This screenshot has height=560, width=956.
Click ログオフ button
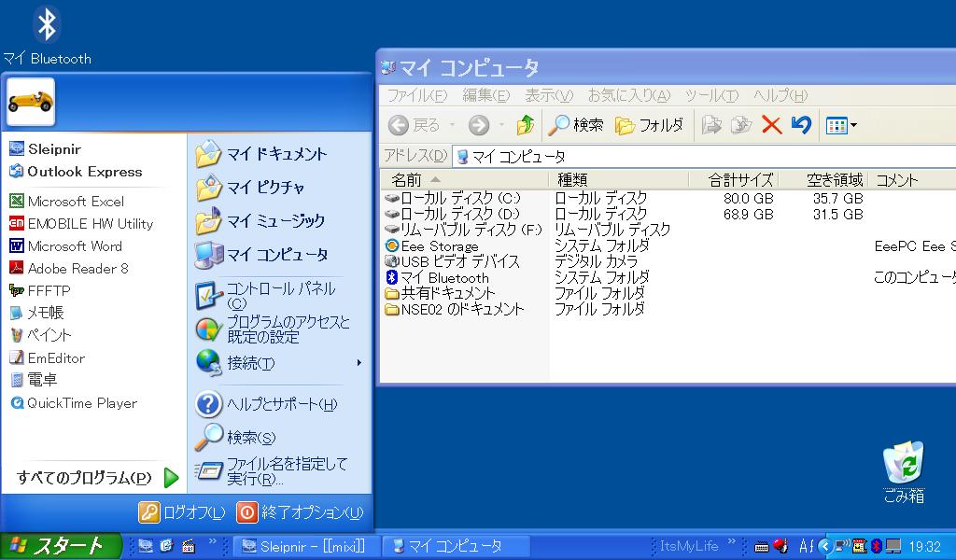pos(182,512)
